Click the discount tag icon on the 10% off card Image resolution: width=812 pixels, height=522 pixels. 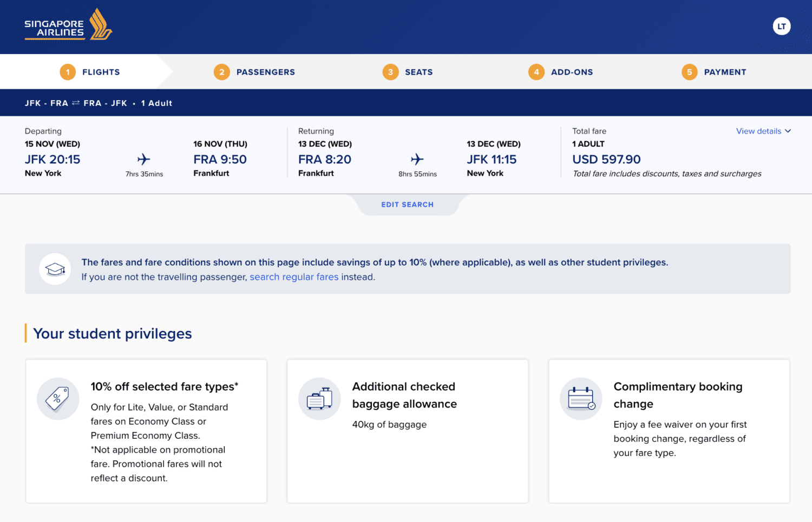pyautogui.click(x=58, y=399)
